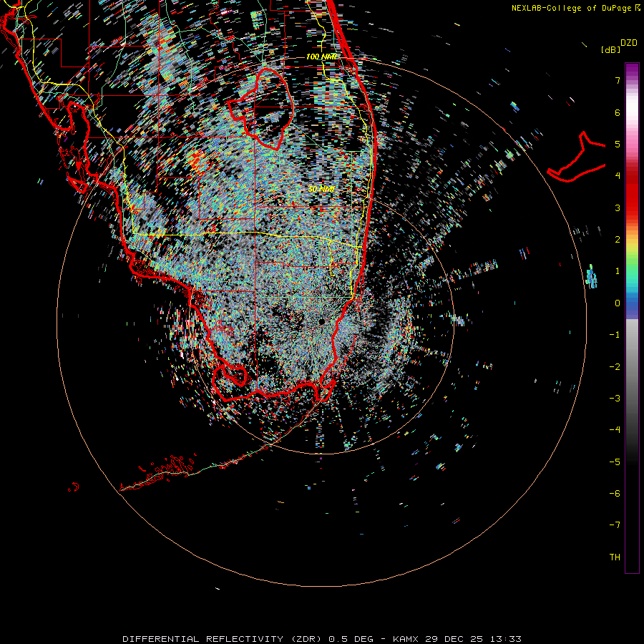Click the [dB] unit label
The image size is (644, 644).
pyautogui.click(x=610, y=49)
